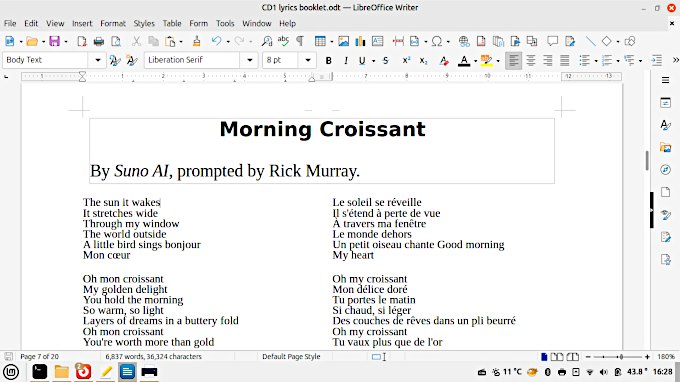The image size is (680, 382).
Task: Click Default Page Style in status bar
Action: pyautogui.click(x=291, y=356)
